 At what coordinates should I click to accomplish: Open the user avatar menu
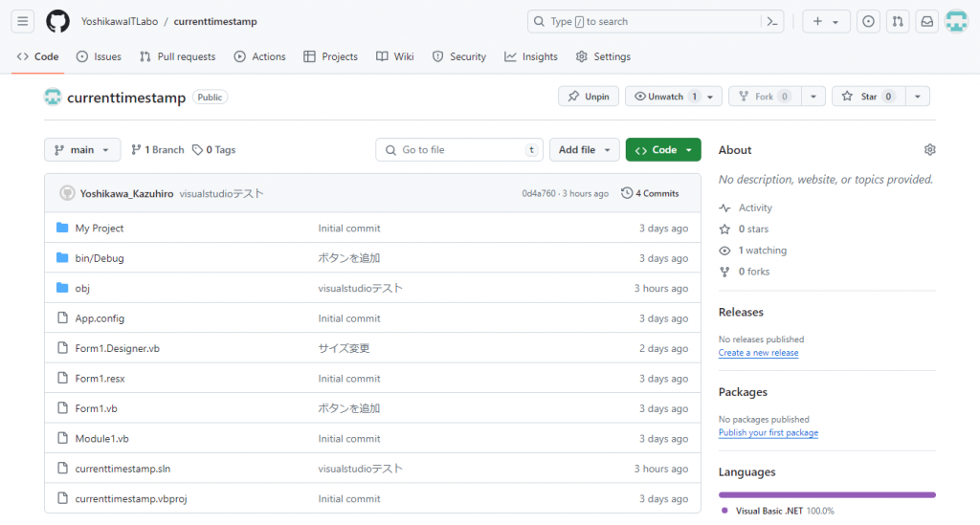956,21
